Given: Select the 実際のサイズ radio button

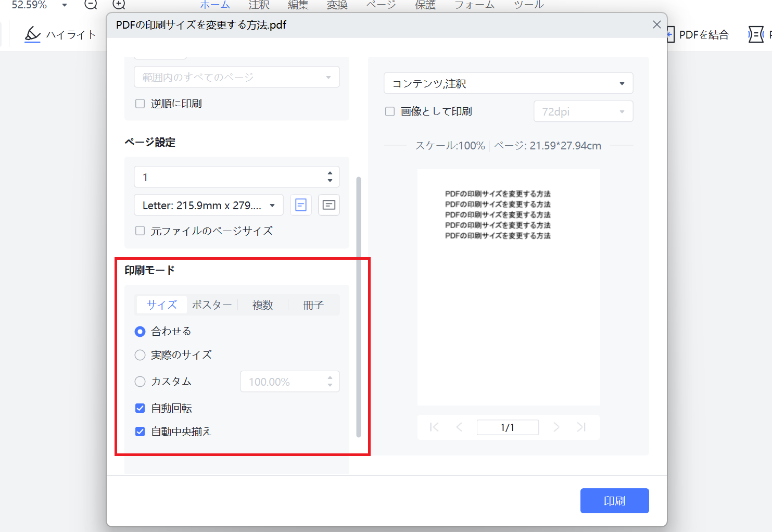Looking at the screenshot, I should pyautogui.click(x=140, y=355).
